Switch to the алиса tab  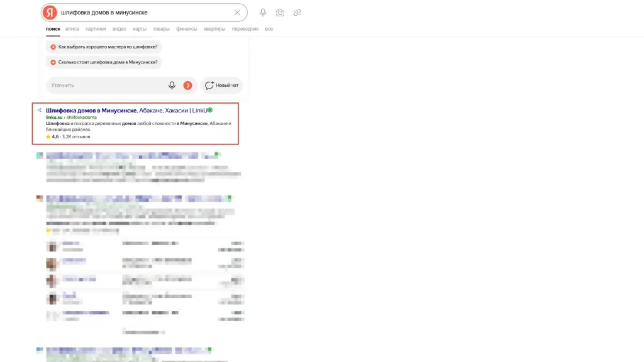(72, 29)
